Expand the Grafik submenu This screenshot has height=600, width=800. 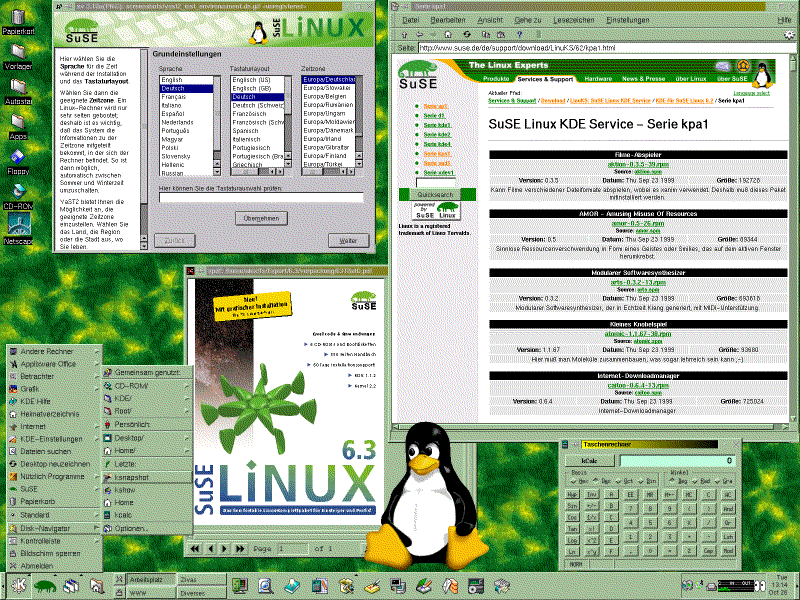point(54,389)
